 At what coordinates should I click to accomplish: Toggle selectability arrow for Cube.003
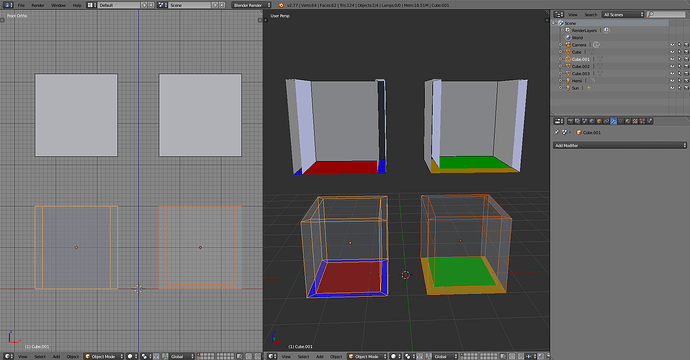[x=679, y=73]
